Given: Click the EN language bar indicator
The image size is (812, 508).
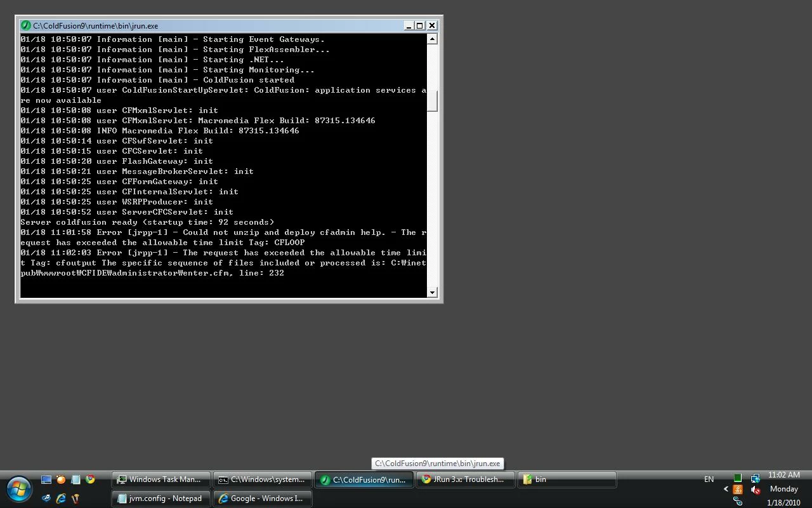Looking at the screenshot, I should 709,479.
